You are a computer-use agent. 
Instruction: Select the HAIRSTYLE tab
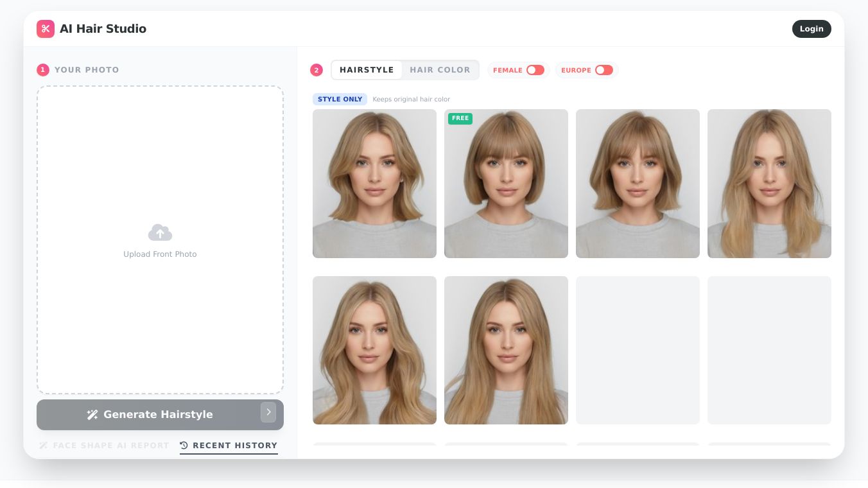pyautogui.click(x=367, y=70)
